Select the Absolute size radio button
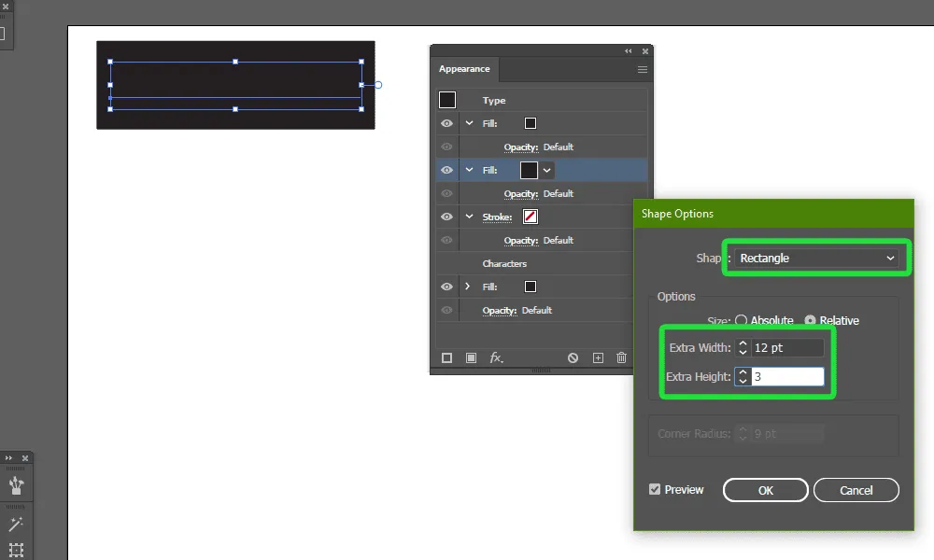 click(x=741, y=320)
